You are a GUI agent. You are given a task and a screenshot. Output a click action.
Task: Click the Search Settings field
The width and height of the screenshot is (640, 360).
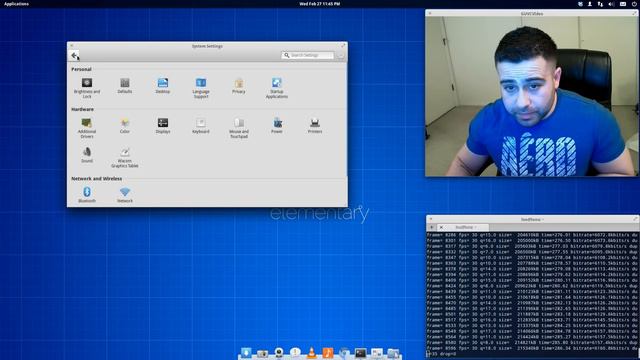click(x=307, y=55)
